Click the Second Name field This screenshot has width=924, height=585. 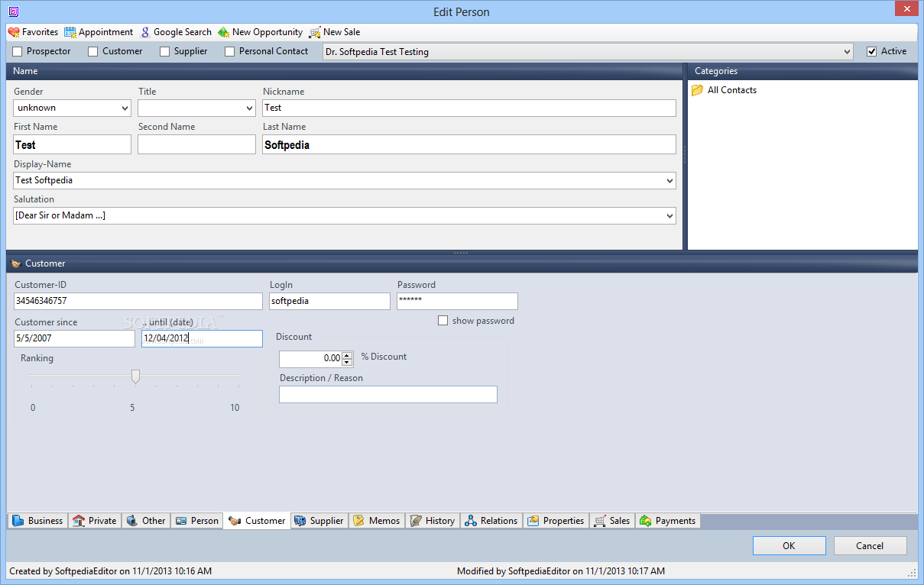click(x=196, y=144)
